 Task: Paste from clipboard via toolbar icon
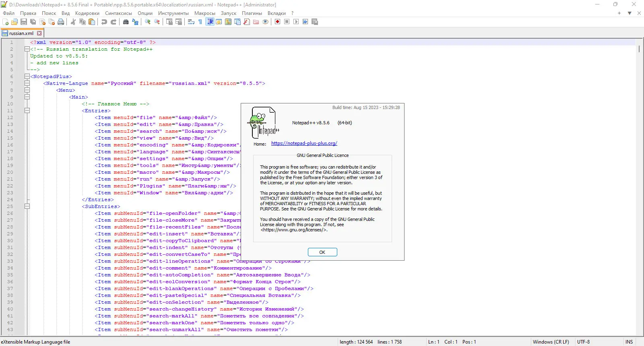92,22
